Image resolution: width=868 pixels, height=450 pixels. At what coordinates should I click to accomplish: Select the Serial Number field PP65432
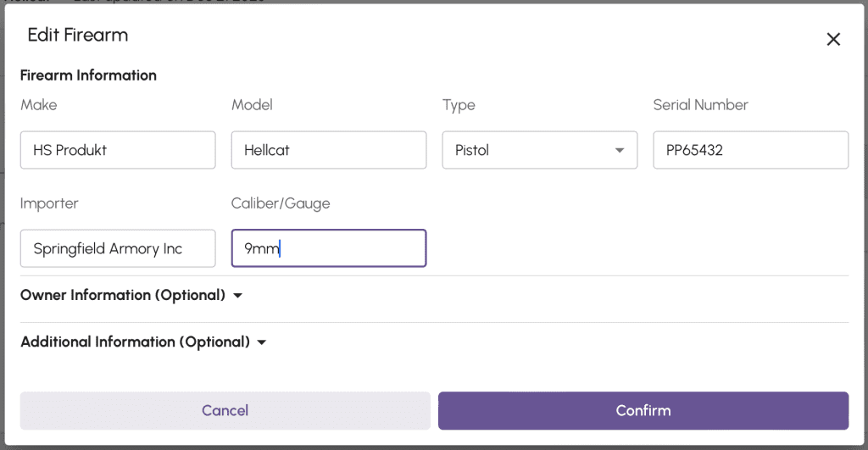pos(750,151)
